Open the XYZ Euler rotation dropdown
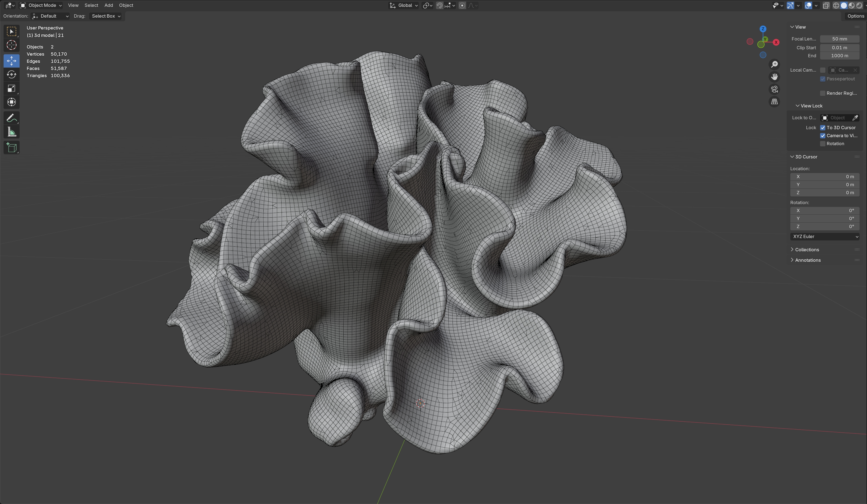 click(825, 236)
